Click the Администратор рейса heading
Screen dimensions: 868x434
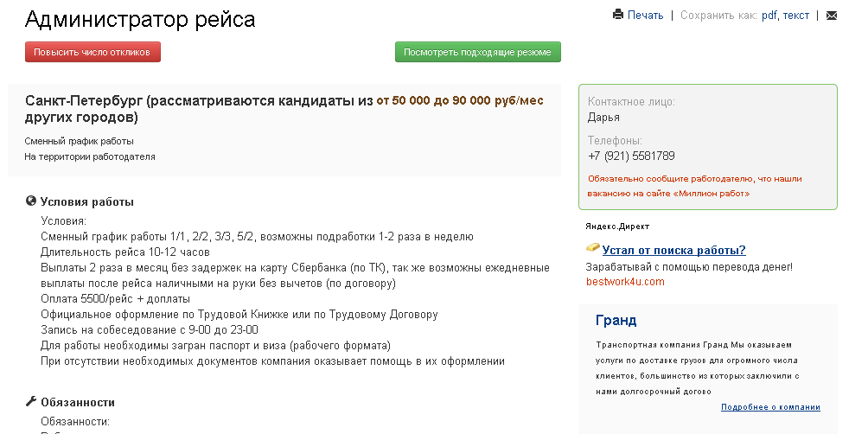[x=140, y=19]
